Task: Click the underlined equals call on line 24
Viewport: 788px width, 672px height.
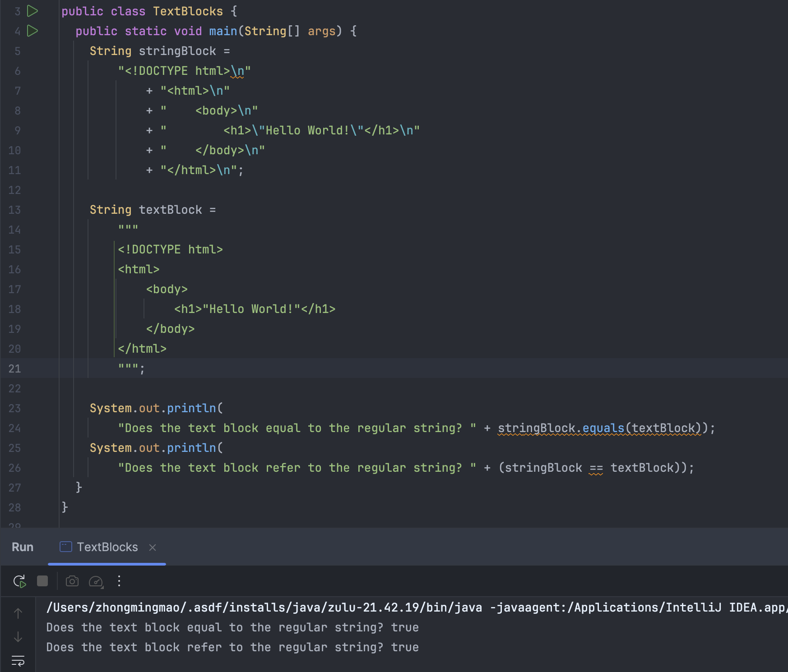Action: (603, 428)
